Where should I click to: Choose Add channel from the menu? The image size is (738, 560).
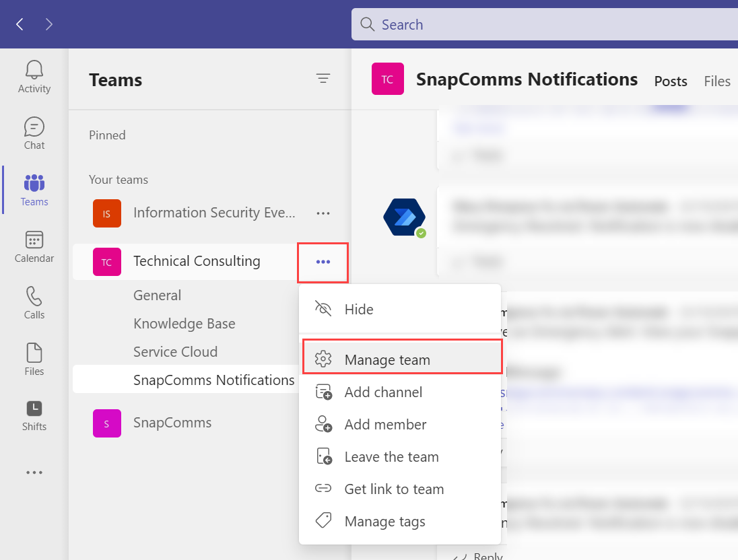pos(400,392)
